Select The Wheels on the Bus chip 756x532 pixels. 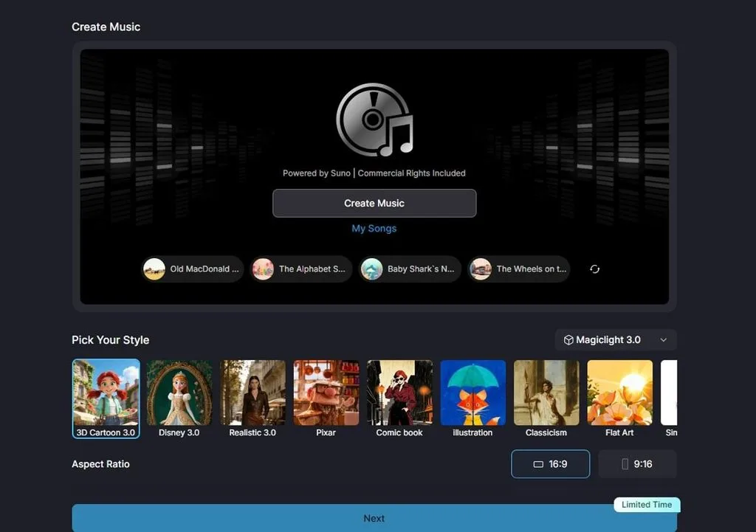pos(519,269)
